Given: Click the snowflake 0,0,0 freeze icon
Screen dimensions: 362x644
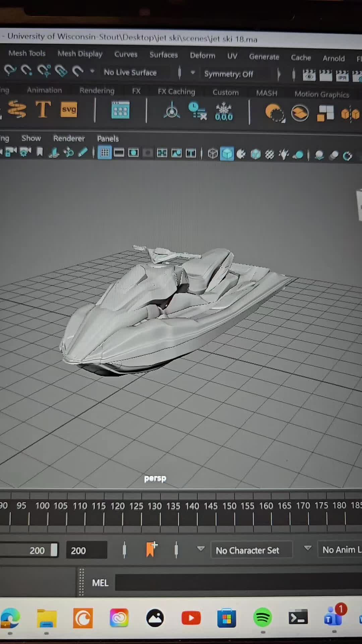Looking at the screenshot, I should point(224,112).
